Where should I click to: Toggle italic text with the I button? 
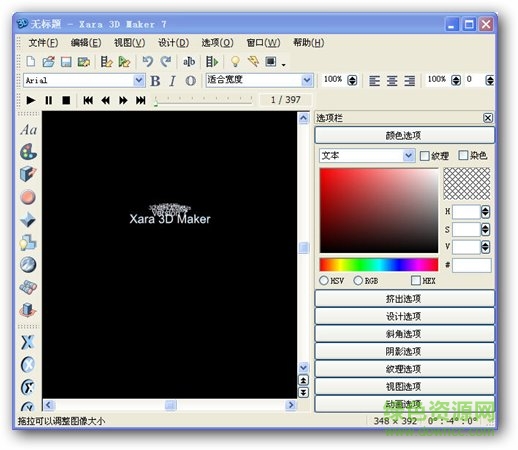(172, 81)
